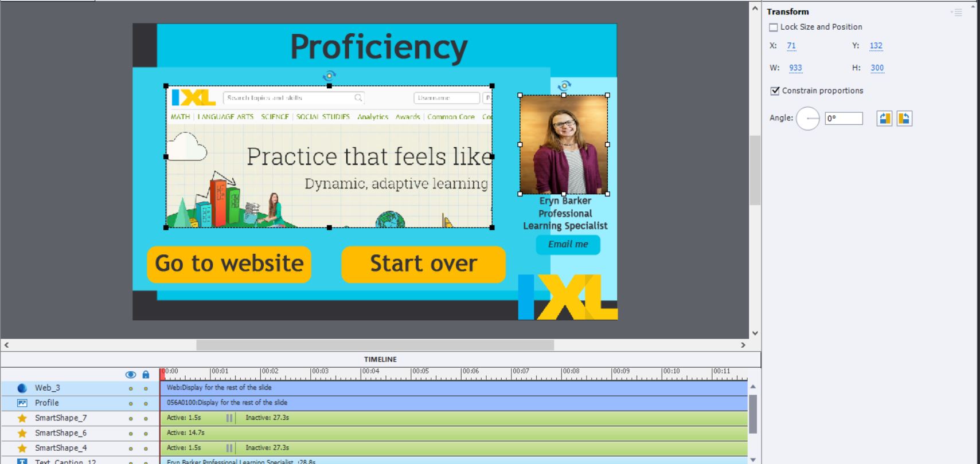Click the width value 933
980x464 pixels.
(x=795, y=68)
